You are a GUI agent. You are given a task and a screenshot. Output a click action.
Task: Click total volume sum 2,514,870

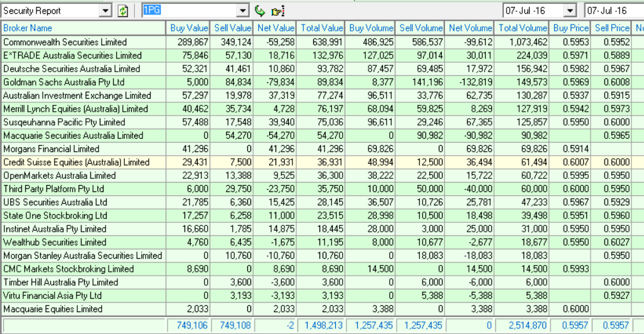(x=522, y=325)
